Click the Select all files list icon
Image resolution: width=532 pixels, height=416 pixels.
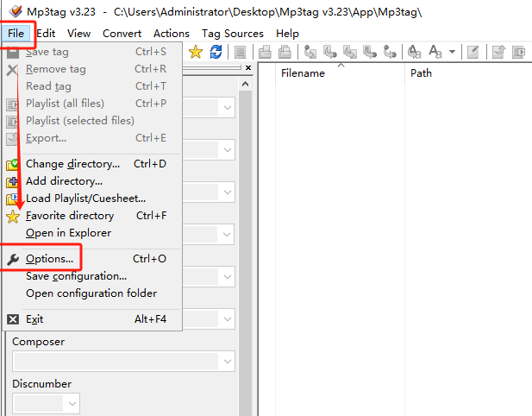(x=241, y=53)
